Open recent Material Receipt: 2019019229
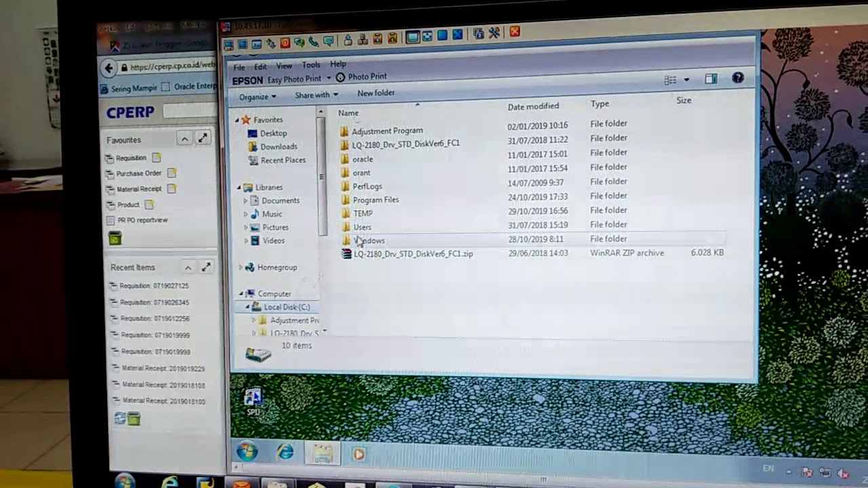 click(x=163, y=369)
